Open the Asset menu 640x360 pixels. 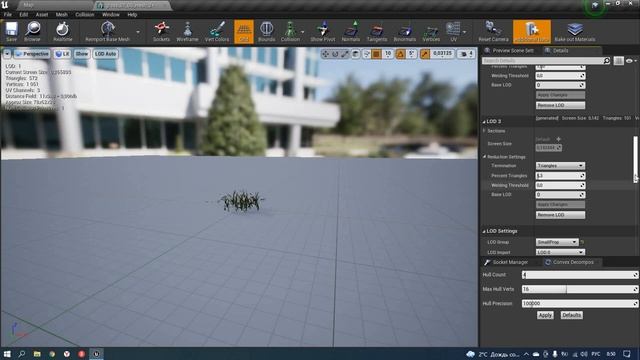42,14
